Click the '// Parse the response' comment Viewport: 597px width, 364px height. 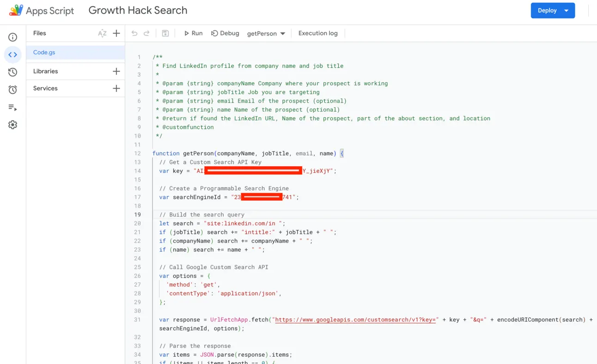[x=195, y=346]
